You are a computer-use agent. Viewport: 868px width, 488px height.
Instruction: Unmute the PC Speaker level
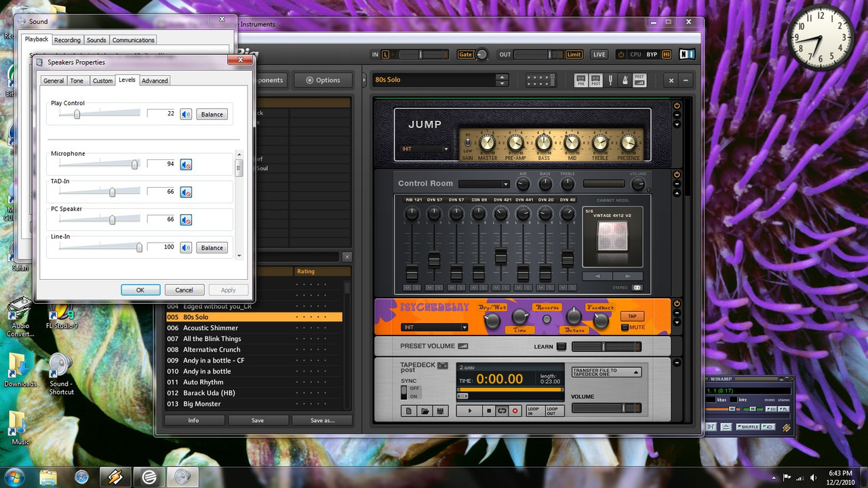click(x=186, y=220)
